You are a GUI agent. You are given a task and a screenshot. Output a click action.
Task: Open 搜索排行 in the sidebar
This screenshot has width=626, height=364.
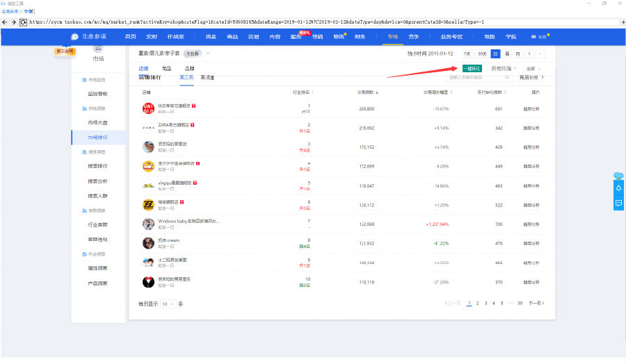(98, 166)
